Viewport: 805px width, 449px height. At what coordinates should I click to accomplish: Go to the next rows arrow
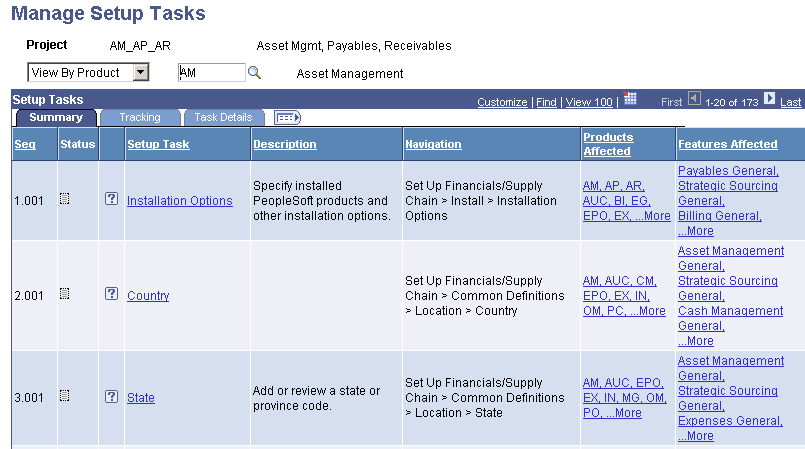[769, 99]
